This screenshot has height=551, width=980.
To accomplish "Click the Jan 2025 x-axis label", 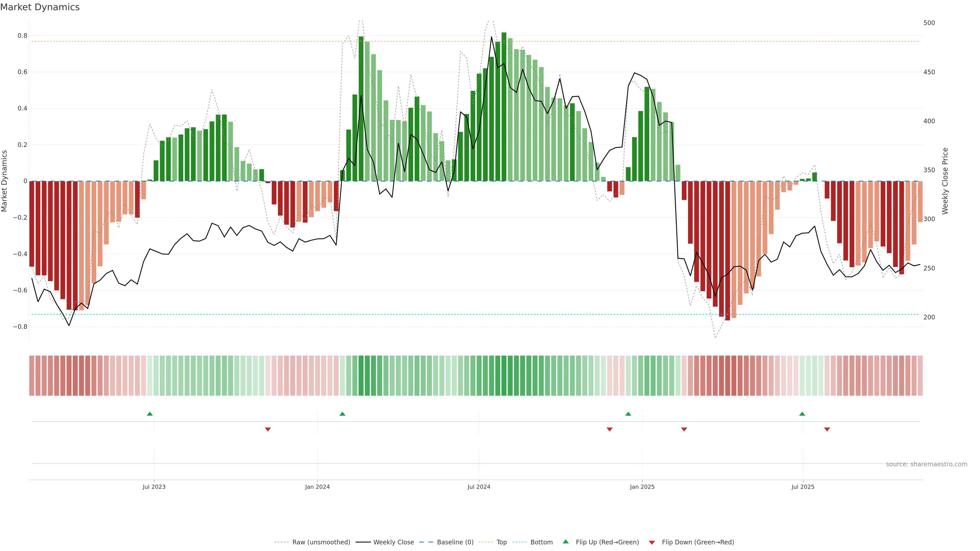I will (642, 487).
